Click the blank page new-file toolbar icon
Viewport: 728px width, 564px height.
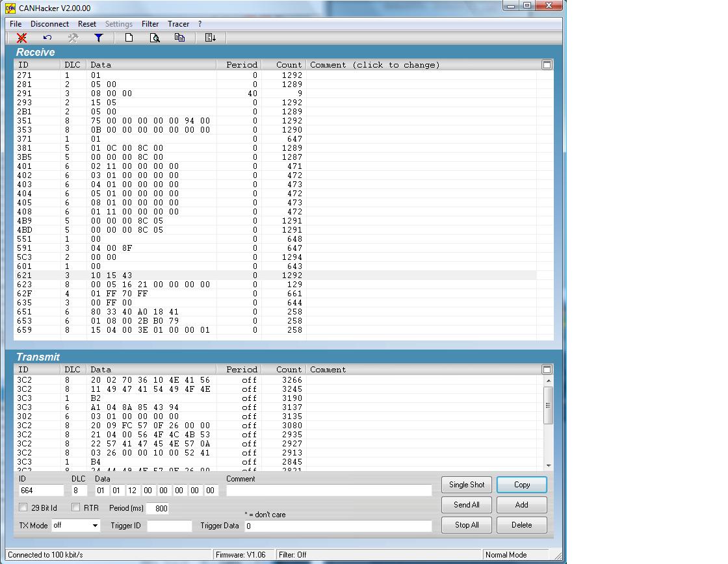129,38
